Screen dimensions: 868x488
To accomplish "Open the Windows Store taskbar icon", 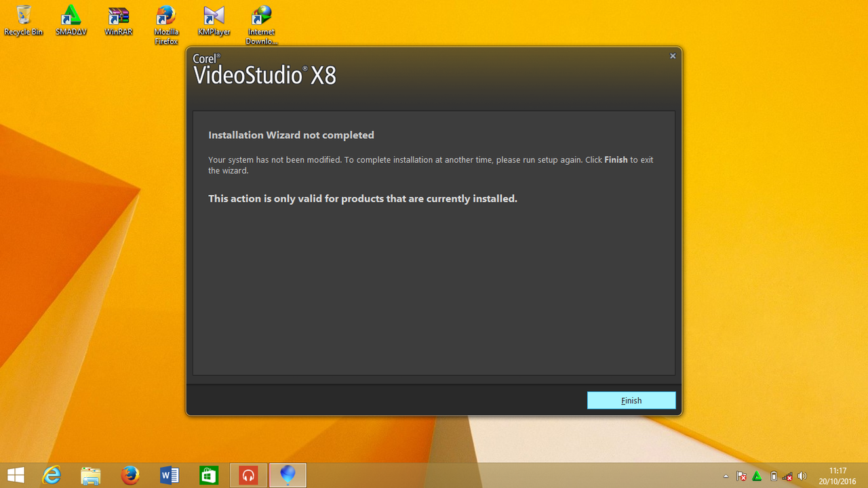I will 209,475.
